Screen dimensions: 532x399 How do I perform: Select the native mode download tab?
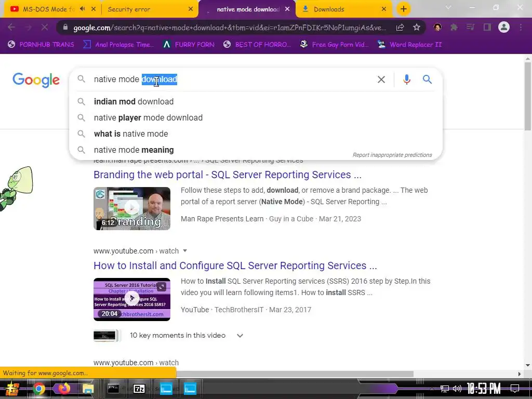247,9
